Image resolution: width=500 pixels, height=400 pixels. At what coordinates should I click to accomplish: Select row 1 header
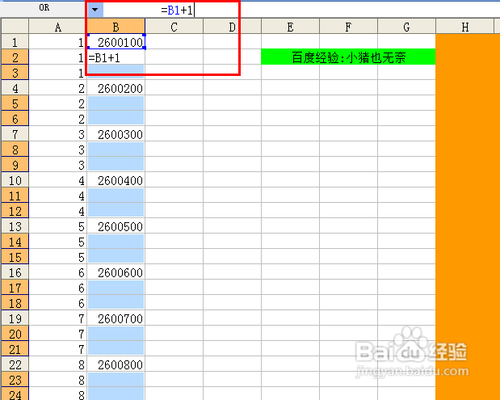(15, 42)
